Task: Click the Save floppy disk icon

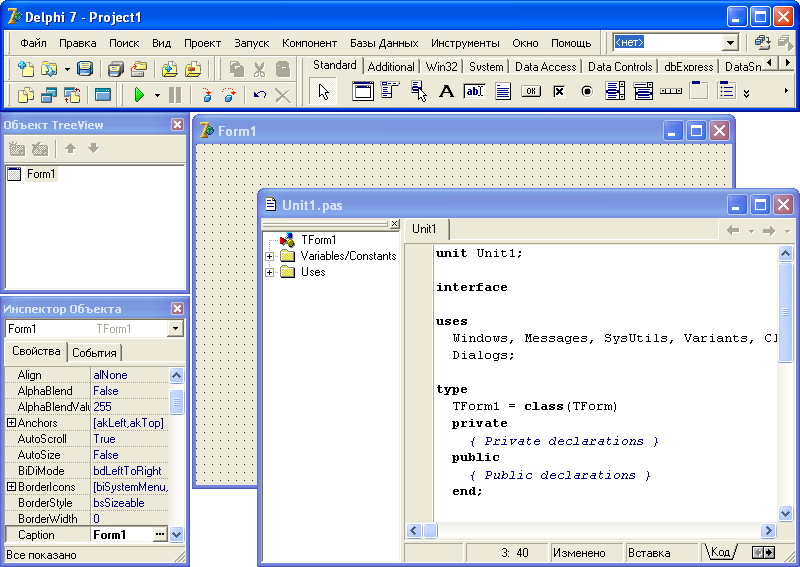Action: (x=85, y=68)
